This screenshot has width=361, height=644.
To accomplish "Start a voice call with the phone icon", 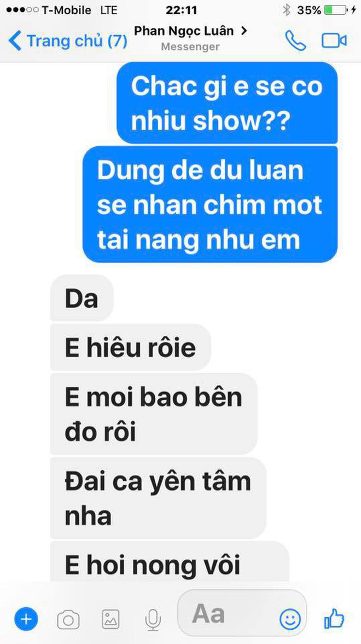I will click(295, 41).
